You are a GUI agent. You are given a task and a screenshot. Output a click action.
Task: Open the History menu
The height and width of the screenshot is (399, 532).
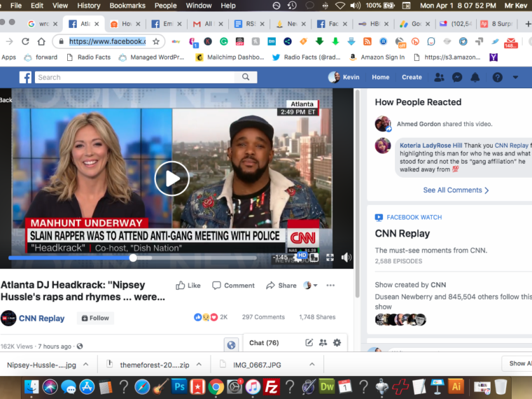click(x=89, y=6)
